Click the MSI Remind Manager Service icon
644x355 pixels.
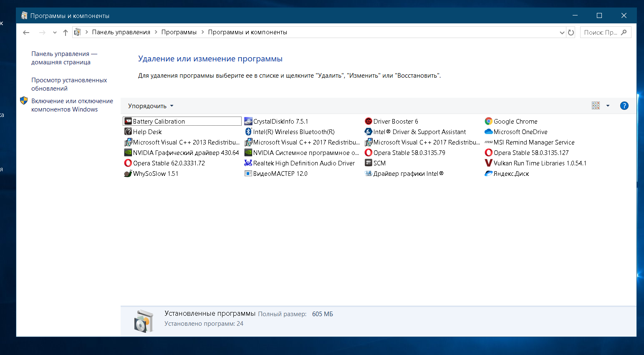[489, 142]
